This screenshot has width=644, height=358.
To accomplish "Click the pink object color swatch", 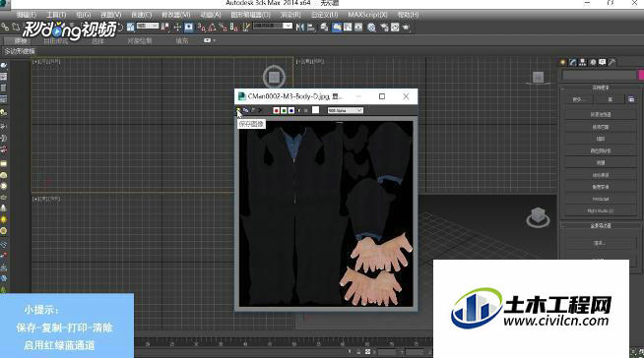I will (641, 75).
